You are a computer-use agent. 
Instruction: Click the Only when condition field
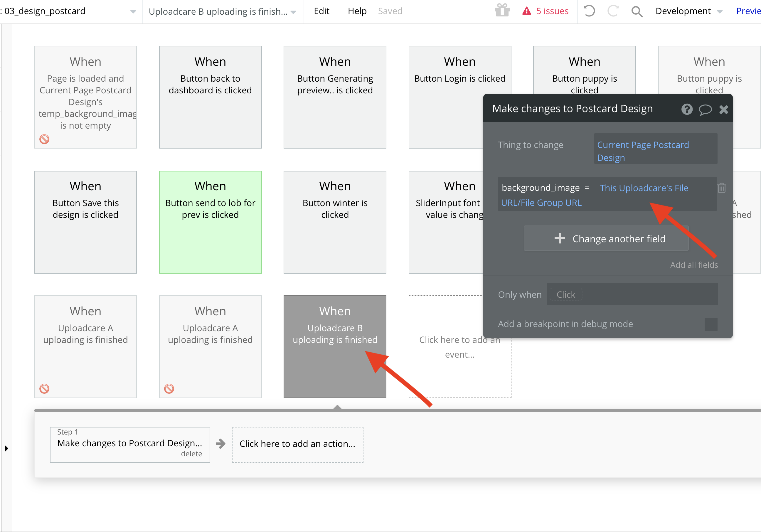click(632, 294)
